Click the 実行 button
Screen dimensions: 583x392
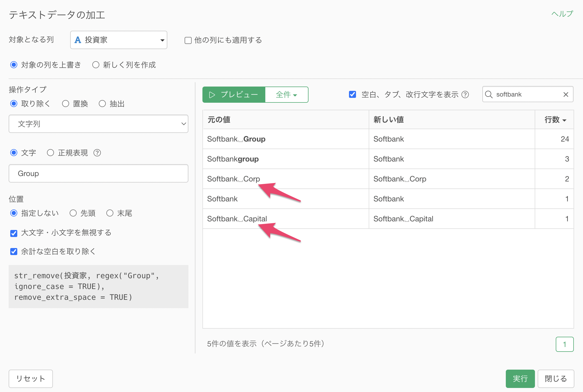click(x=520, y=379)
